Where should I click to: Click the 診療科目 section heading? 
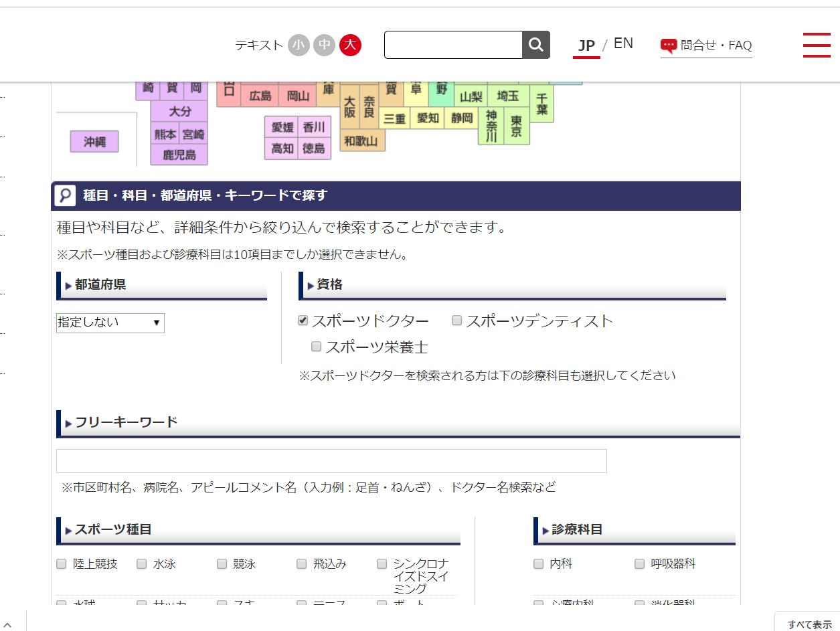577,529
